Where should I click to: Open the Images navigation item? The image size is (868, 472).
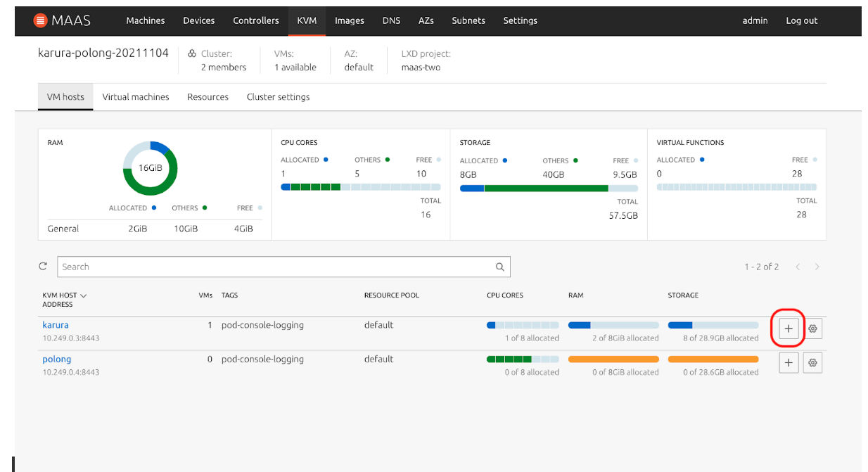[349, 21]
